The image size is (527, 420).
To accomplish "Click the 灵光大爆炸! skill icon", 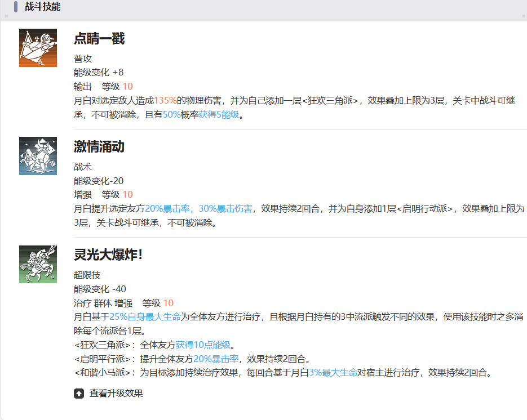I will pyautogui.click(x=38, y=264).
